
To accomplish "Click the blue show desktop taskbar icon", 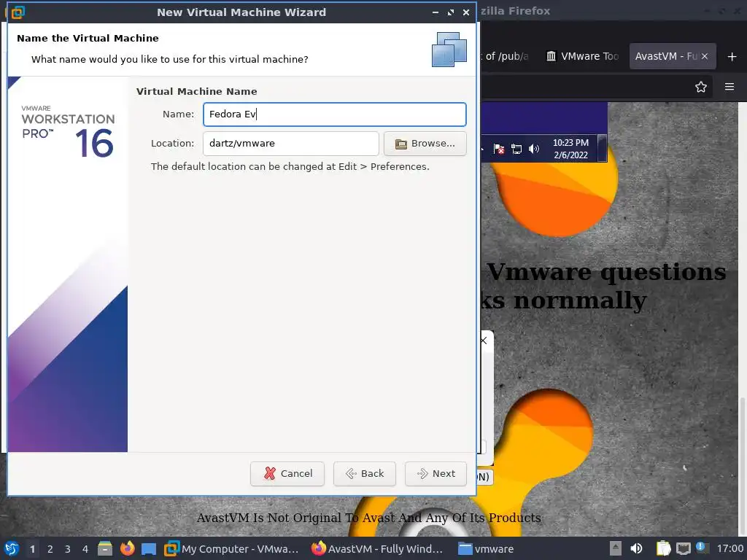I will (149, 549).
